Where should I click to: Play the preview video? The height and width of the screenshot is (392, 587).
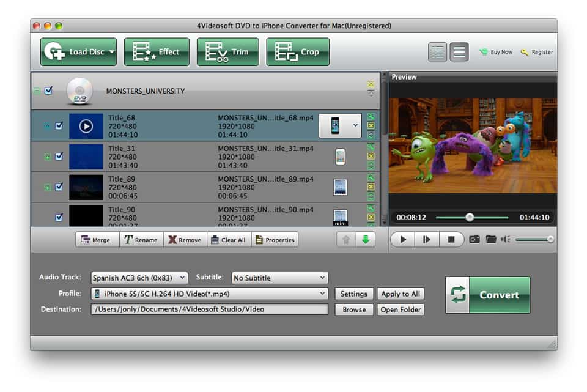pyautogui.click(x=403, y=239)
